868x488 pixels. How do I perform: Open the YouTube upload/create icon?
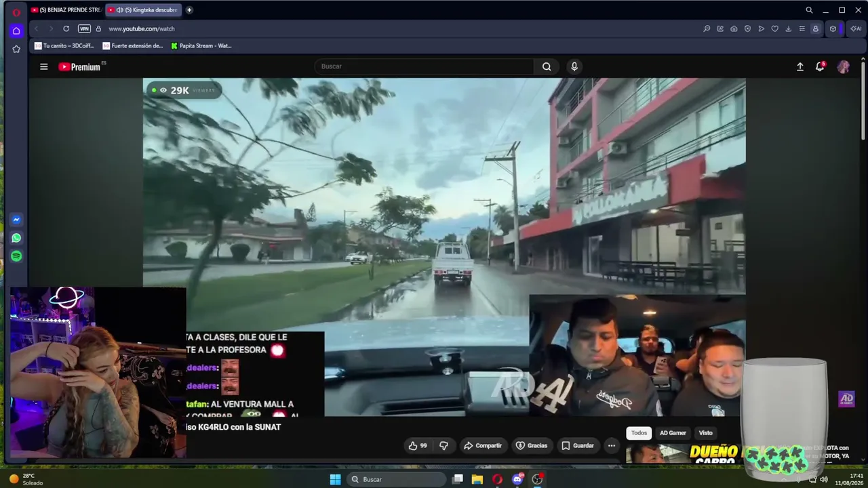tap(800, 66)
